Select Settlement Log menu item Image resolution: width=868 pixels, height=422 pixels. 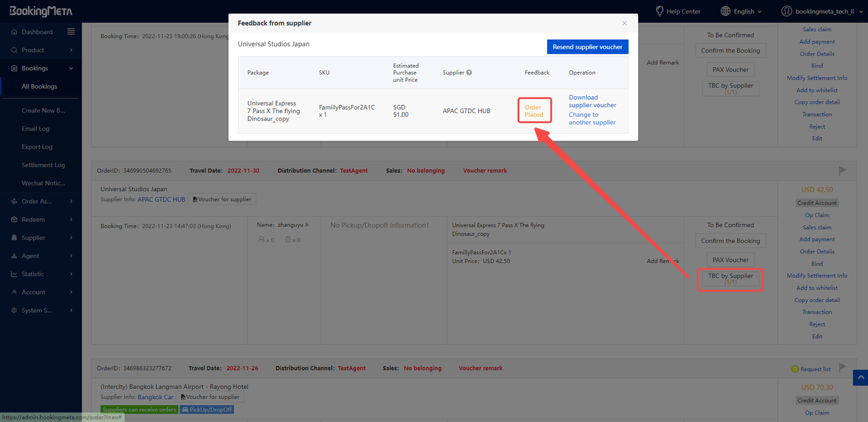(43, 165)
